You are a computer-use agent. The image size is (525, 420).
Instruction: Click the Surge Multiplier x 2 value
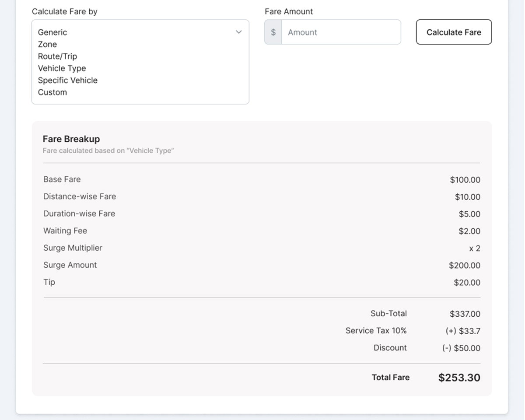tap(474, 248)
